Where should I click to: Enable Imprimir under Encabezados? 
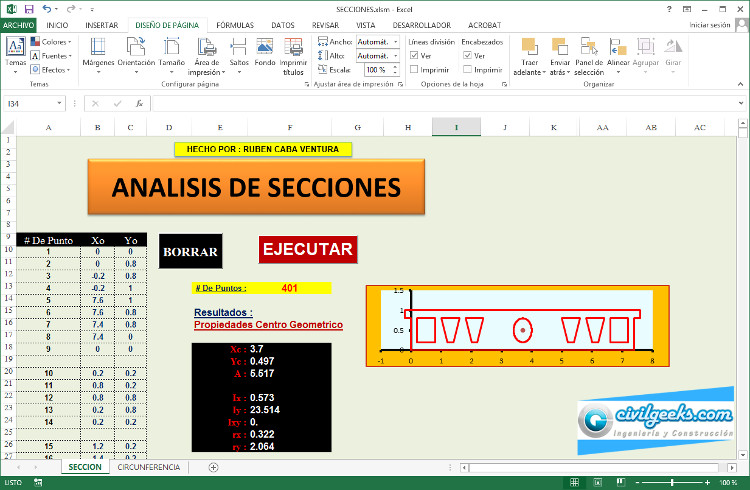click(x=467, y=70)
